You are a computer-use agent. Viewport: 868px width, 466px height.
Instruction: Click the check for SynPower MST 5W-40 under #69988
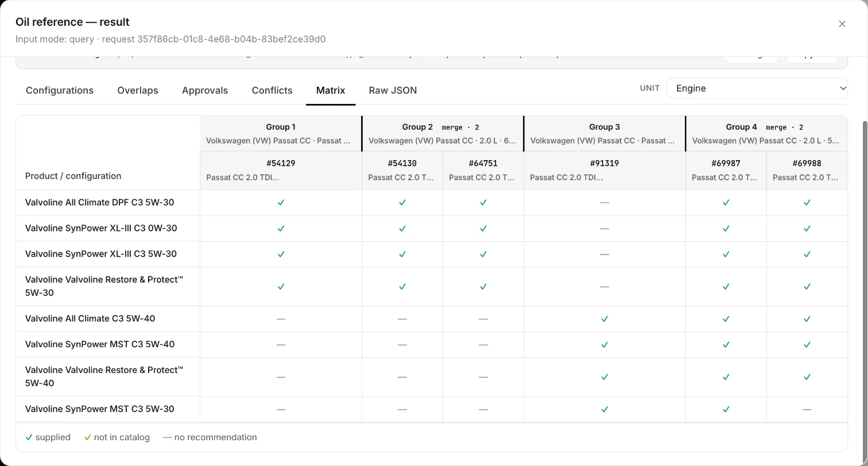tap(807, 345)
